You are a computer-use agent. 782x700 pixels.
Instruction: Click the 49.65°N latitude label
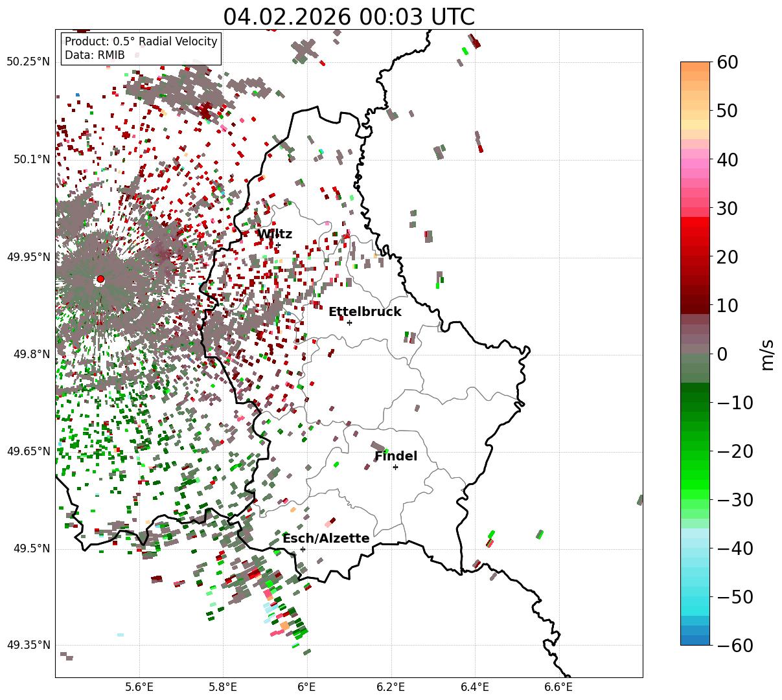(28, 451)
